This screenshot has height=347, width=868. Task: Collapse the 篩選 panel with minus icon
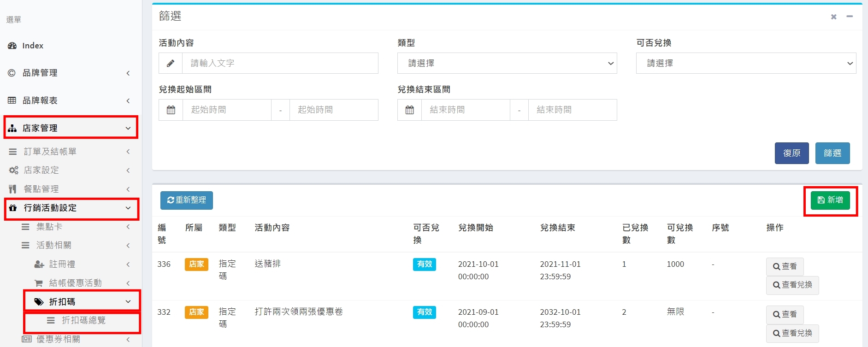point(850,17)
